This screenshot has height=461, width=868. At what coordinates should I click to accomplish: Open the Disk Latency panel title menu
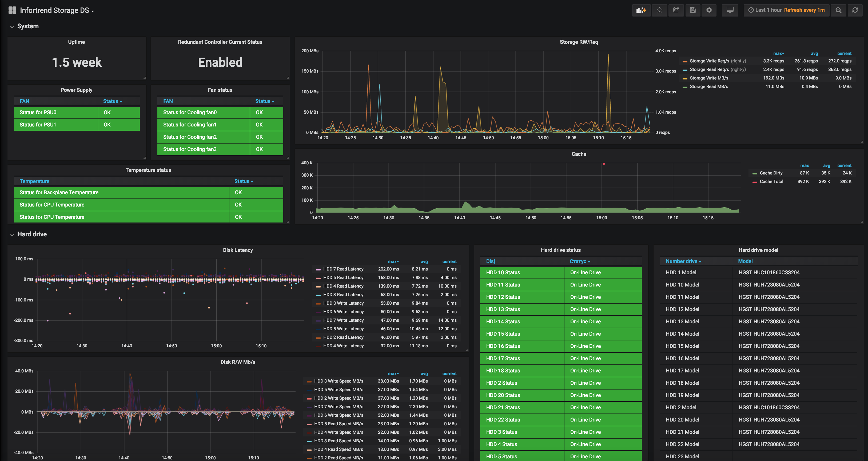(238, 250)
